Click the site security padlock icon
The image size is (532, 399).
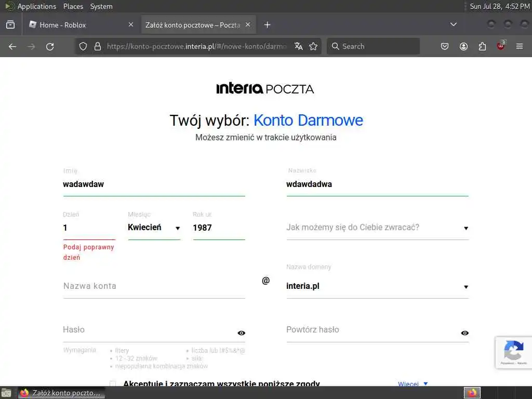tap(98, 46)
